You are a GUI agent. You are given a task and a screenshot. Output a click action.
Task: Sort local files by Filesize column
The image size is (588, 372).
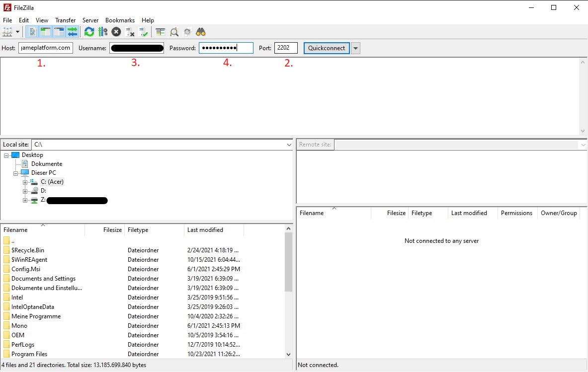pos(104,230)
